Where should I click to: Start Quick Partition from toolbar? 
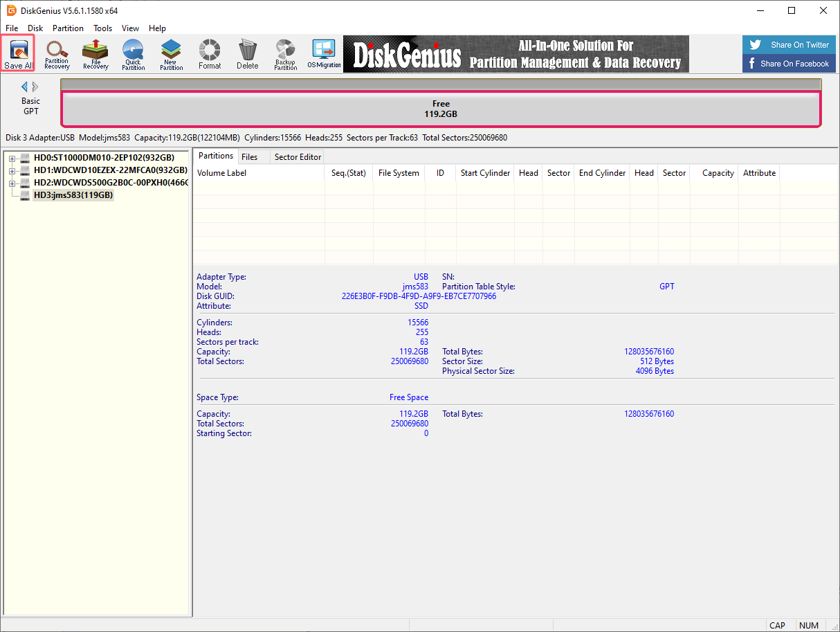[133, 53]
